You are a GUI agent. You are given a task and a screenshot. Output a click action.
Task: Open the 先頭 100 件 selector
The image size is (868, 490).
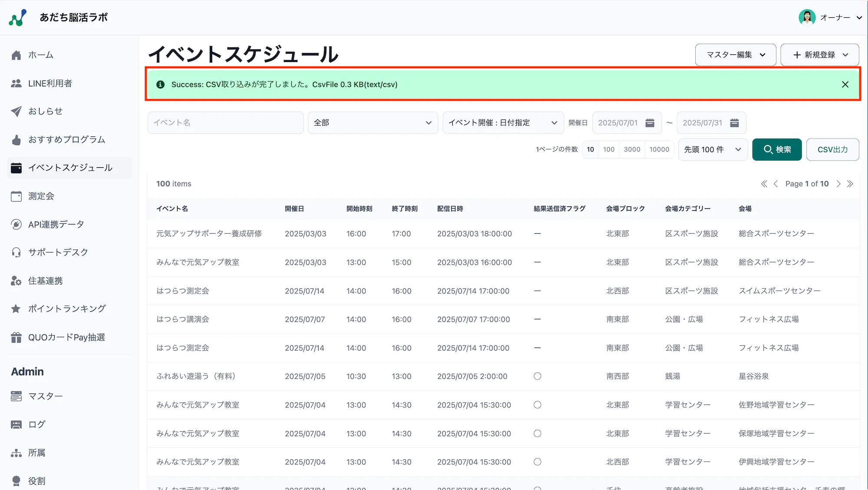coord(712,149)
